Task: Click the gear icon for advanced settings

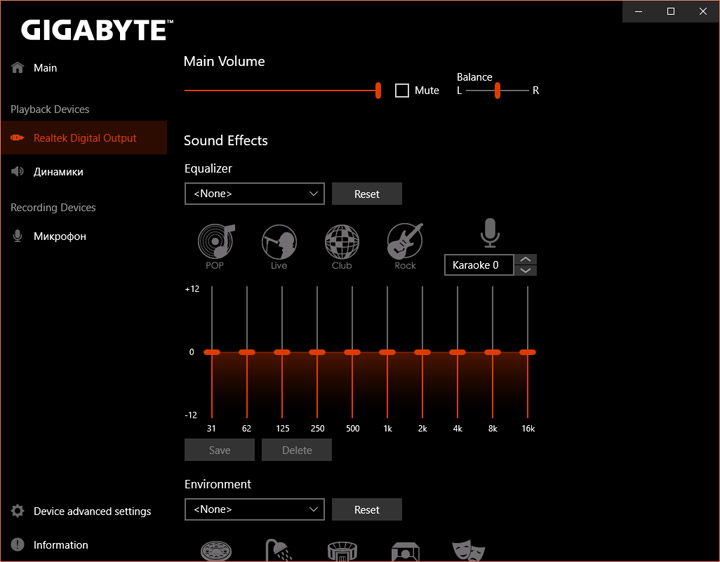Action: point(17,511)
